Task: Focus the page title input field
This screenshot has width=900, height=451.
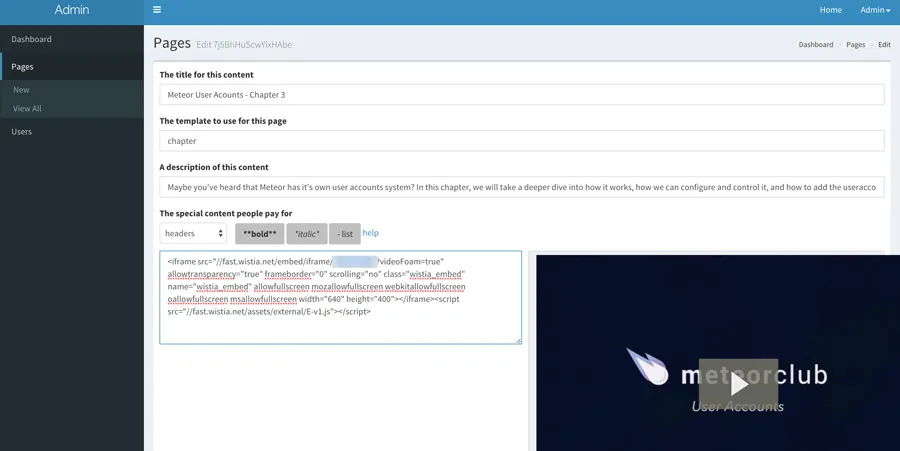Action: click(522, 95)
